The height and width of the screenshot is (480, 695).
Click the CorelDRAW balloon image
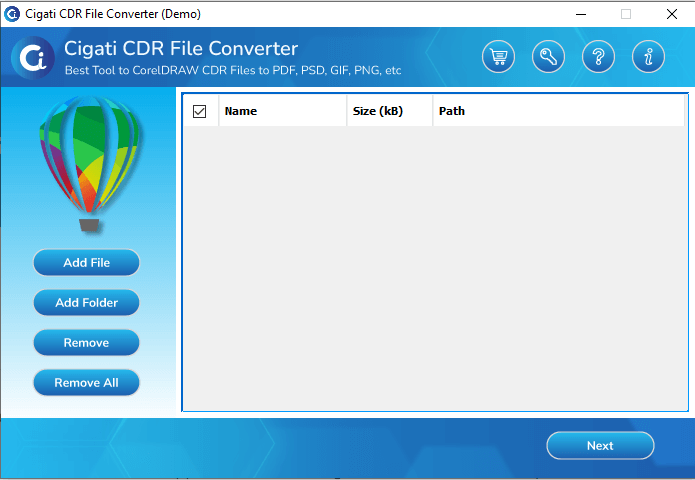click(89, 164)
